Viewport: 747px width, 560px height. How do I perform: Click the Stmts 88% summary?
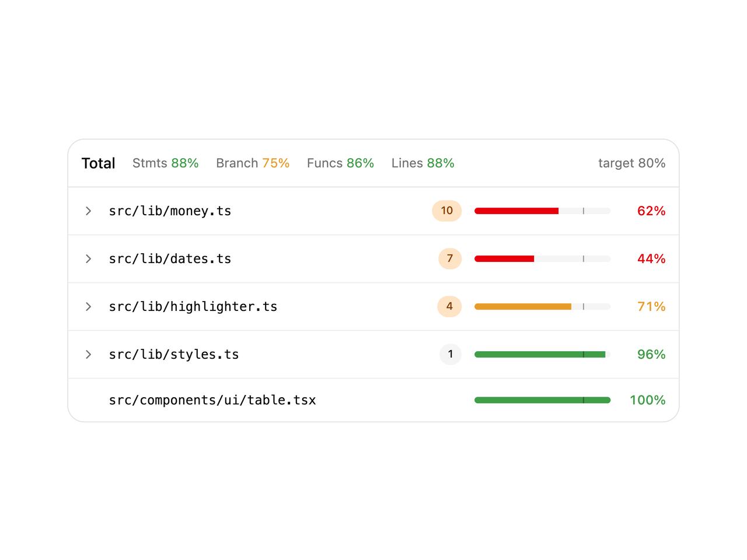(166, 163)
